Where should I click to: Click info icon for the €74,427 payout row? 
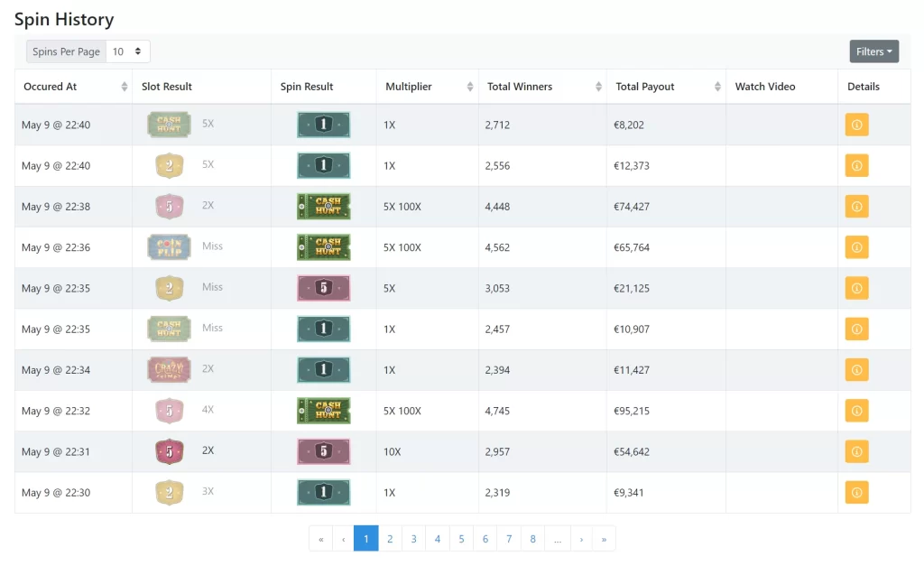pyautogui.click(x=856, y=207)
